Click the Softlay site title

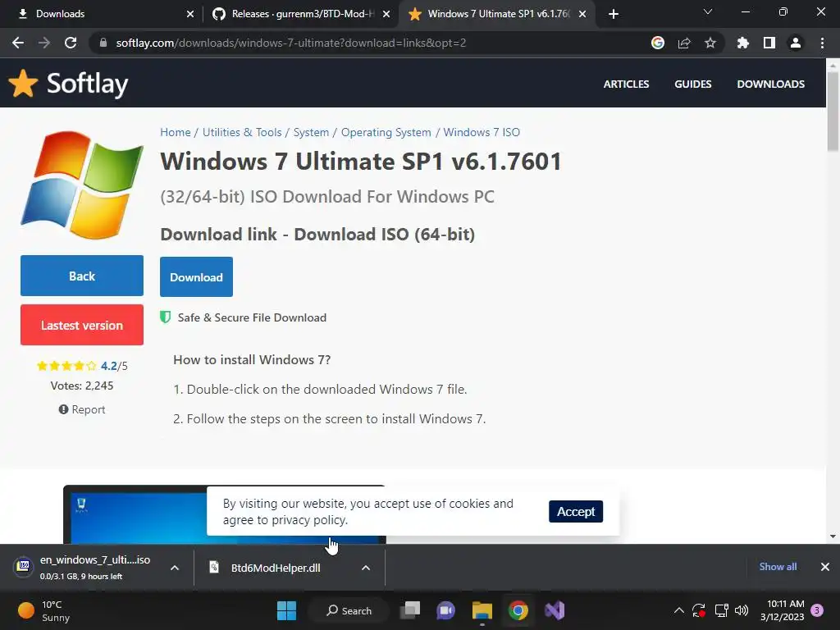(87, 84)
